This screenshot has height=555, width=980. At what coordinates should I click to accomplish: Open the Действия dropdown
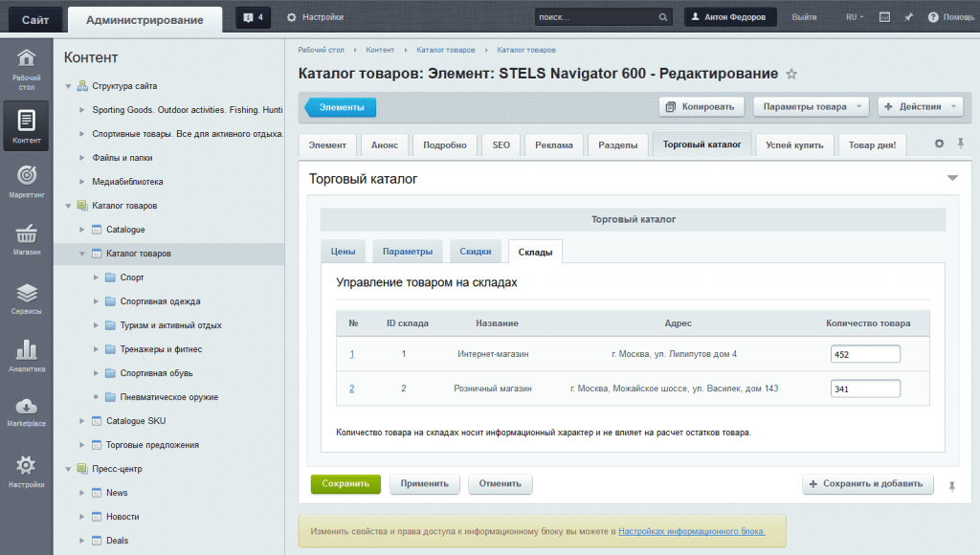pos(920,107)
